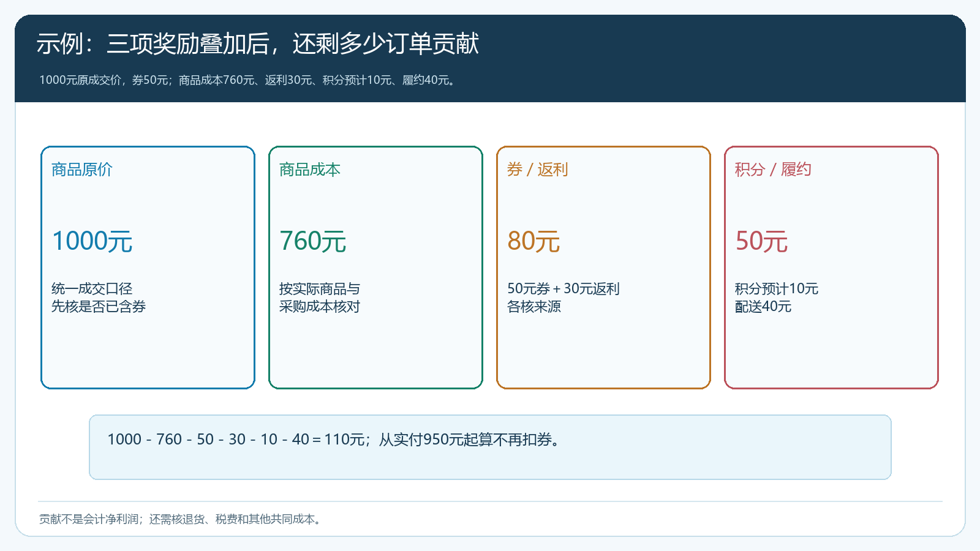The image size is (980, 551).
Task: Select the 760元 value
Action: 313,241
